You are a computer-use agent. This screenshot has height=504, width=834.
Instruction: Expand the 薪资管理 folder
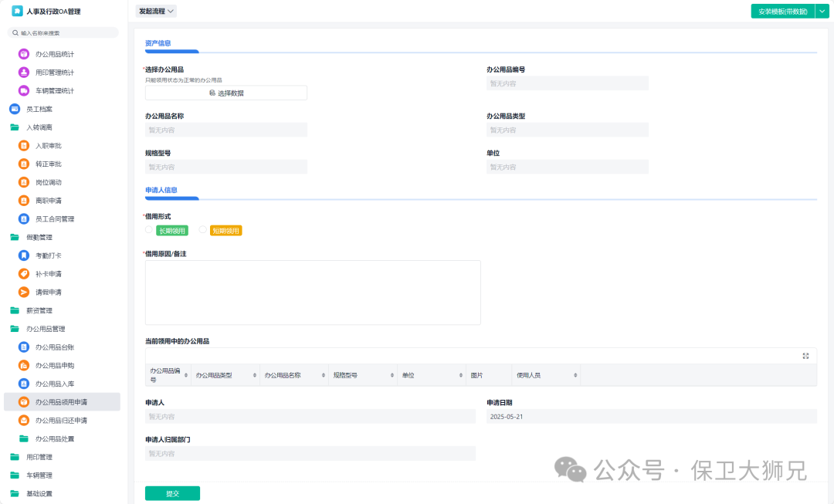15,310
